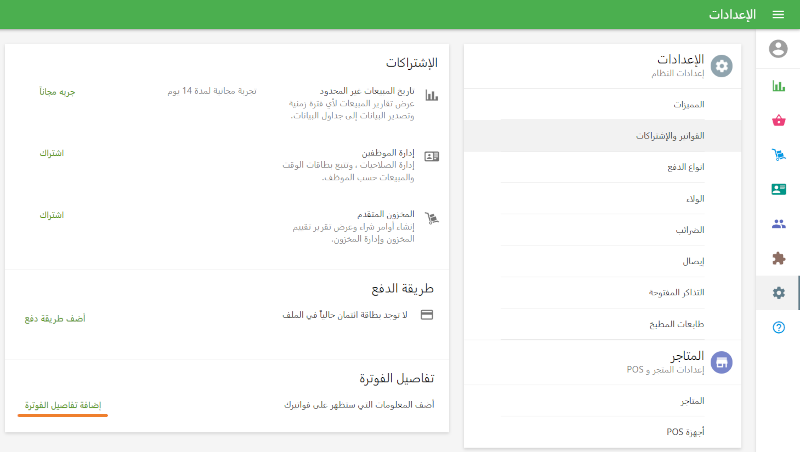Click the purple store icon beside المتاجر
Image resolution: width=800 pixels, height=452 pixels.
click(x=721, y=362)
